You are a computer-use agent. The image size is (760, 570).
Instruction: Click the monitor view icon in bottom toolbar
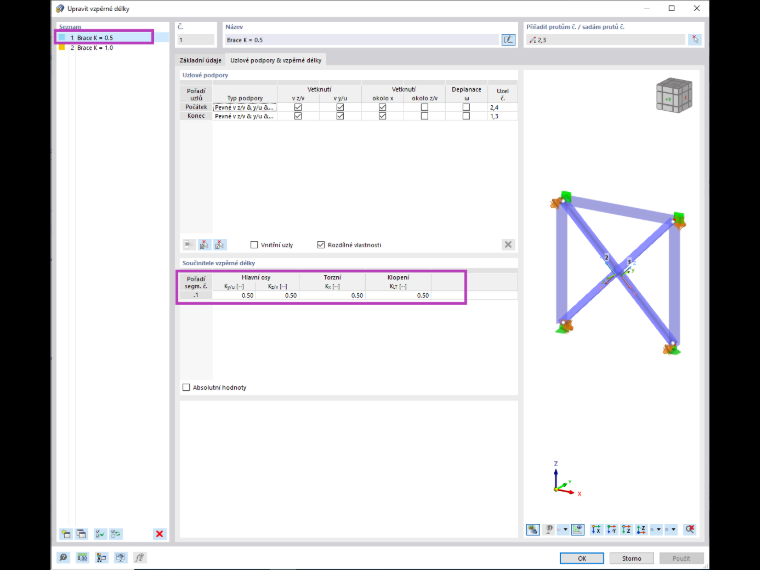[120, 557]
